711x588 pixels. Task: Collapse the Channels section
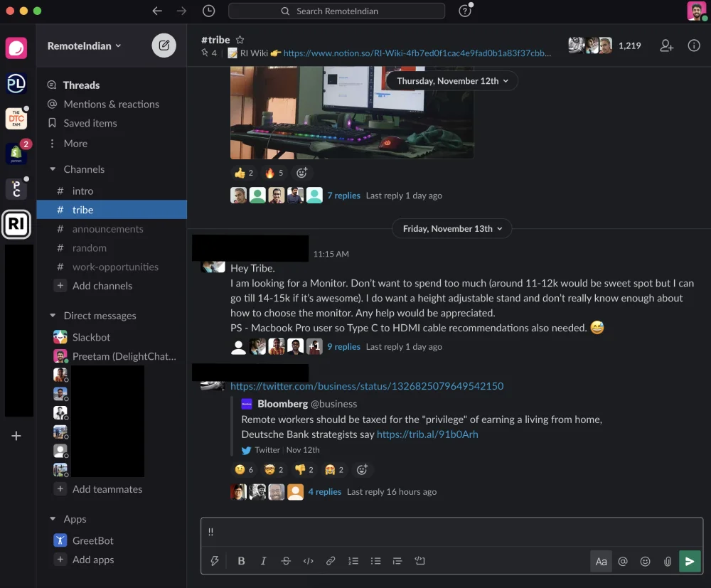click(53, 169)
